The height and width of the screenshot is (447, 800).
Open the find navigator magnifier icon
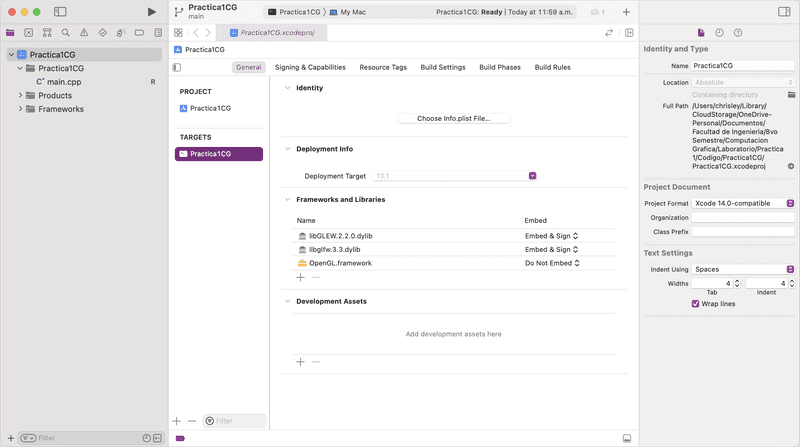tap(65, 33)
